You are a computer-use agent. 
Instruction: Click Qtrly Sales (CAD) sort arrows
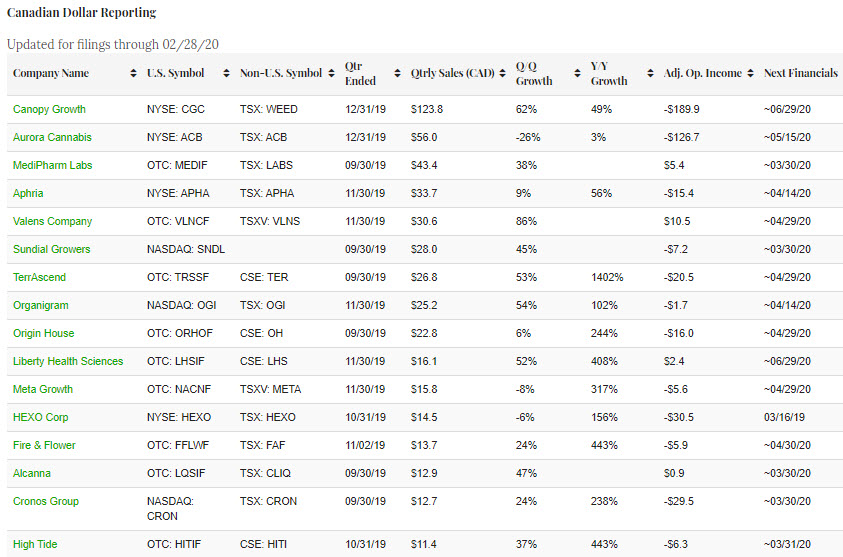[x=502, y=74]
